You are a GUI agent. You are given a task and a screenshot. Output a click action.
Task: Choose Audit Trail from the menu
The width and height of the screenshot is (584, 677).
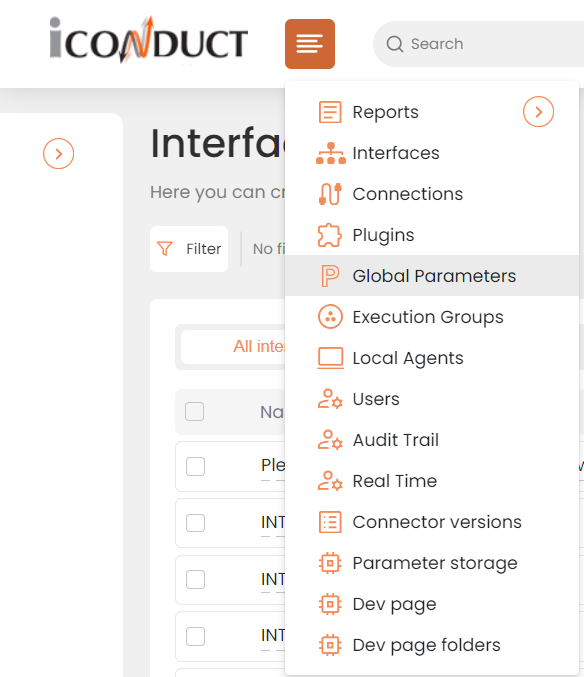point(396,440)
